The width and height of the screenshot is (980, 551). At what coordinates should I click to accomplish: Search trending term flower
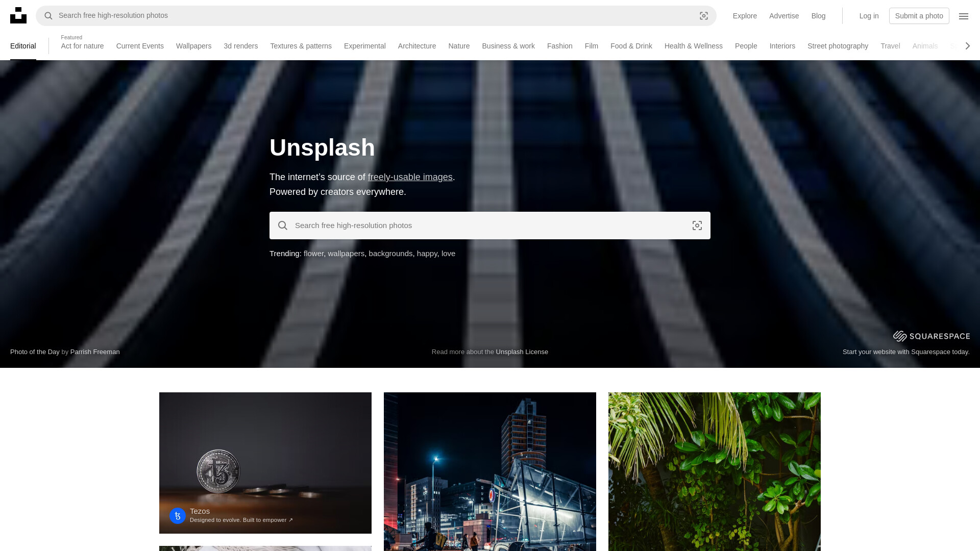[x=313, y=254]
